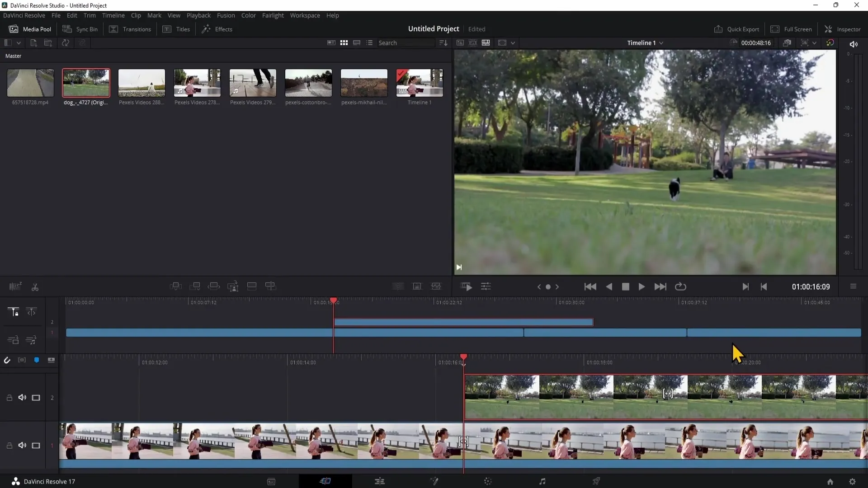
Task: Play the timeline forward
Action: pos(642,287)
